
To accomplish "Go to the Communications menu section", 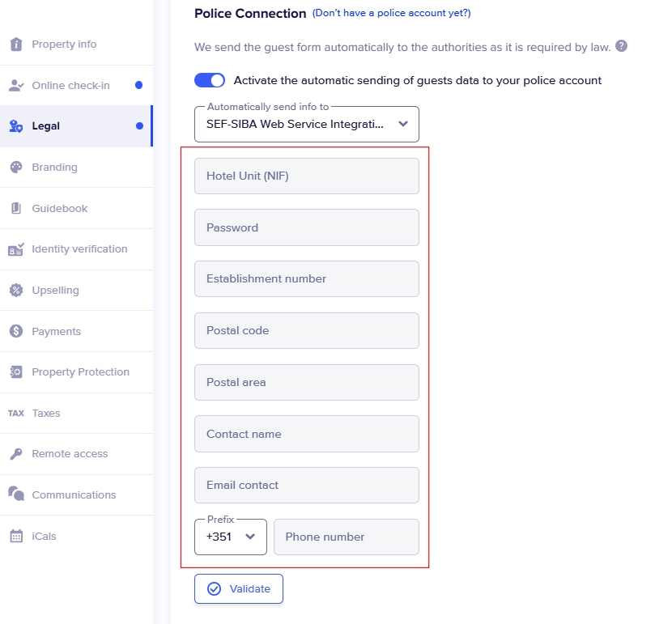I will 74,495.
